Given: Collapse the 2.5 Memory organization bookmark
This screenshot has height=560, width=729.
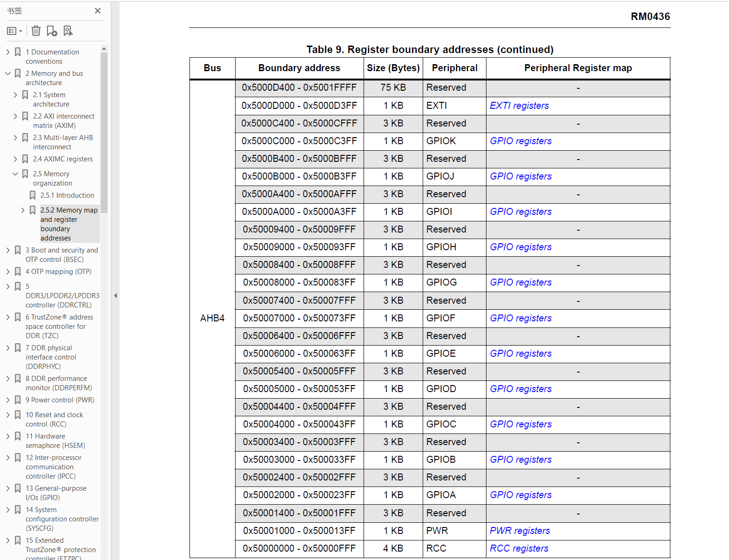Looking at the screenshot, I should [15, 174].
